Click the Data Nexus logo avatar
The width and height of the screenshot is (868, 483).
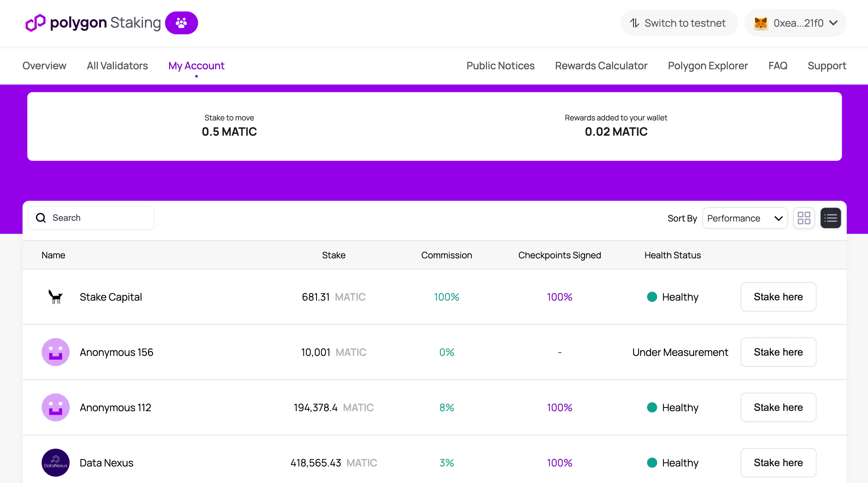[x=56, y=462]
